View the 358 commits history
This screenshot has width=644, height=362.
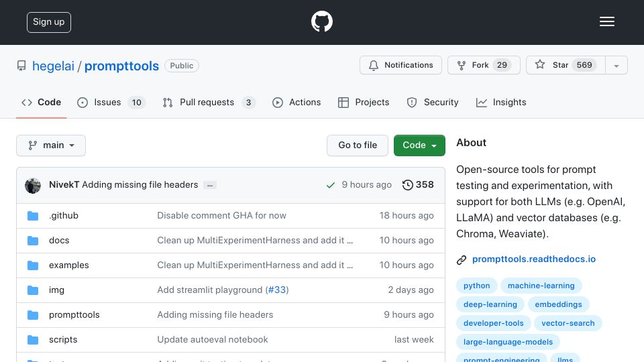tap(418, 185)
